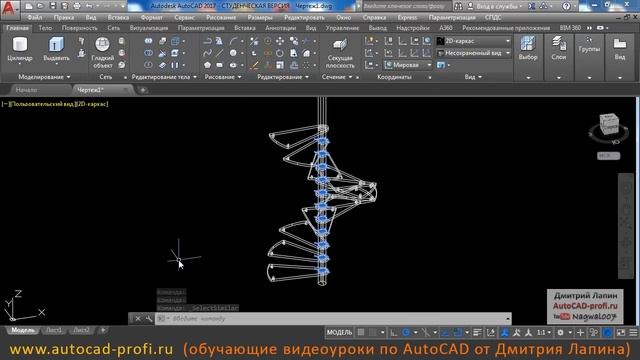Image resolution: width=640 pixels, height=360 pixels.
Task: Click the Move tool in Редактирование panel
Action: (280, 41)
